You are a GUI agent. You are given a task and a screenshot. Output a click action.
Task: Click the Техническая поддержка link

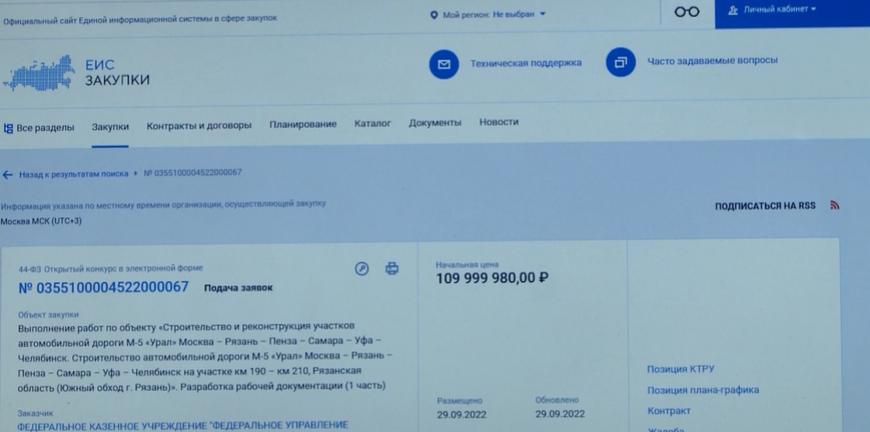pyautogui.click(x=526, y=63)
